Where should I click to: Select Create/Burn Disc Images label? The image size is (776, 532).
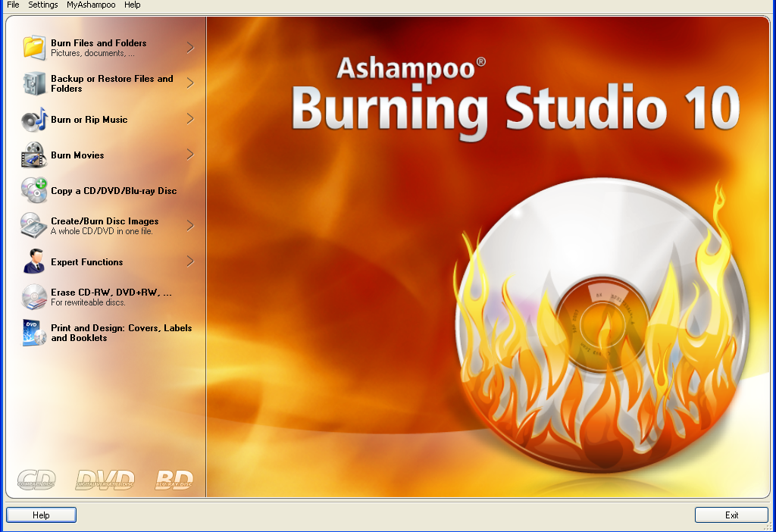pos(105,221)
